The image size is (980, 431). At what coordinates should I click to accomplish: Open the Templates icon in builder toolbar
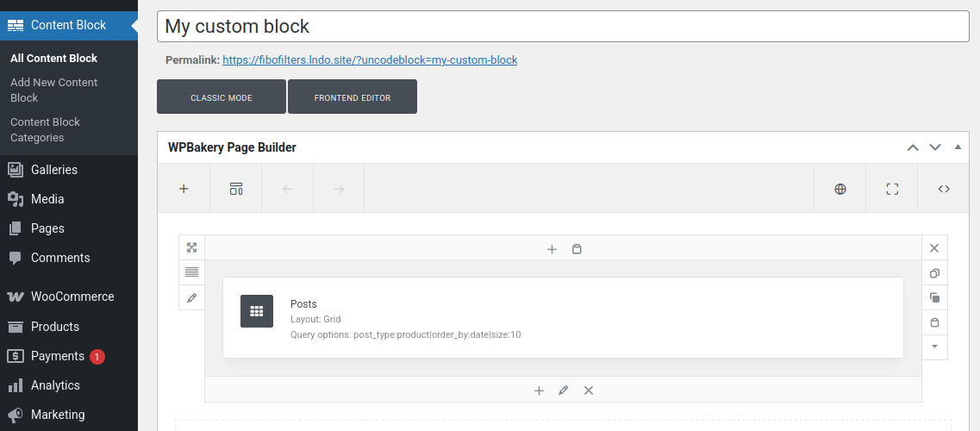[235, 189]
